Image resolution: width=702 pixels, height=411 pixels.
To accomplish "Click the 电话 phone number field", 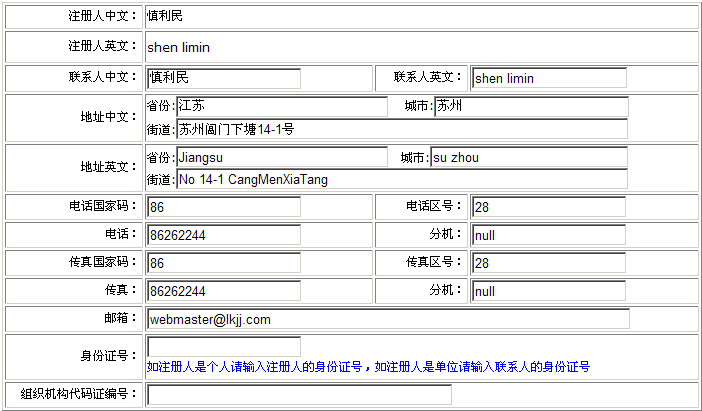I will click(223, 235).
